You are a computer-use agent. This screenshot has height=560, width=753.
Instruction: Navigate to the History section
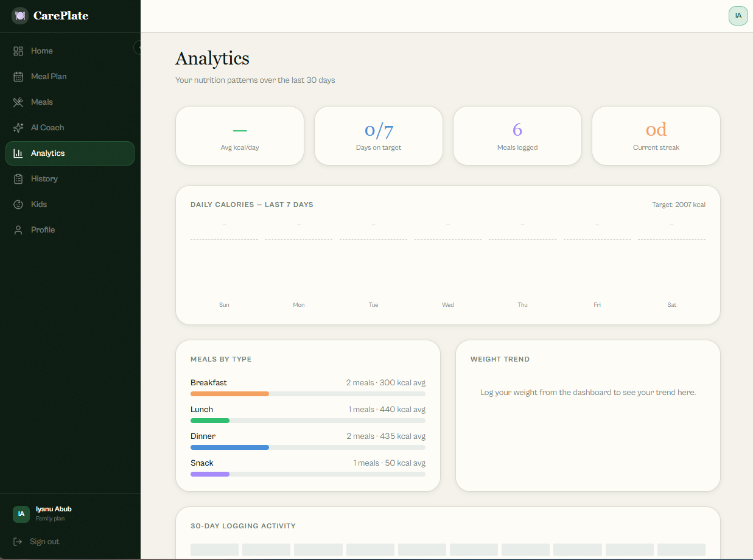coord(44,179)
